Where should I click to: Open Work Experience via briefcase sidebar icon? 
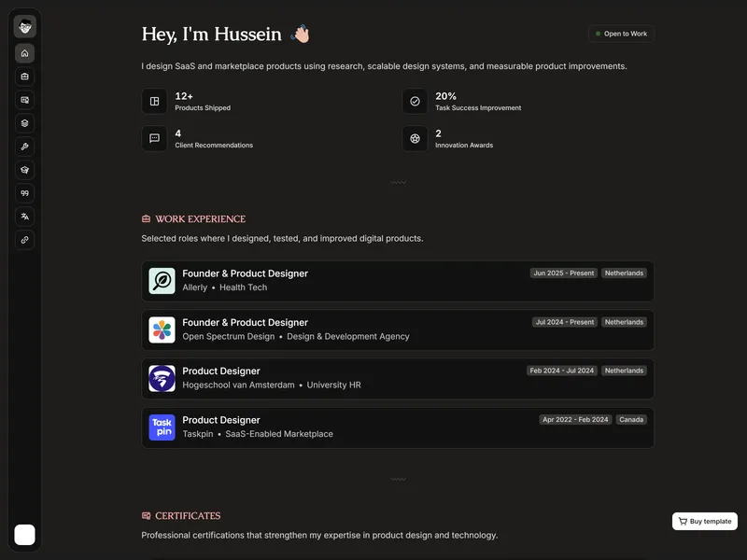coord(25,77)
